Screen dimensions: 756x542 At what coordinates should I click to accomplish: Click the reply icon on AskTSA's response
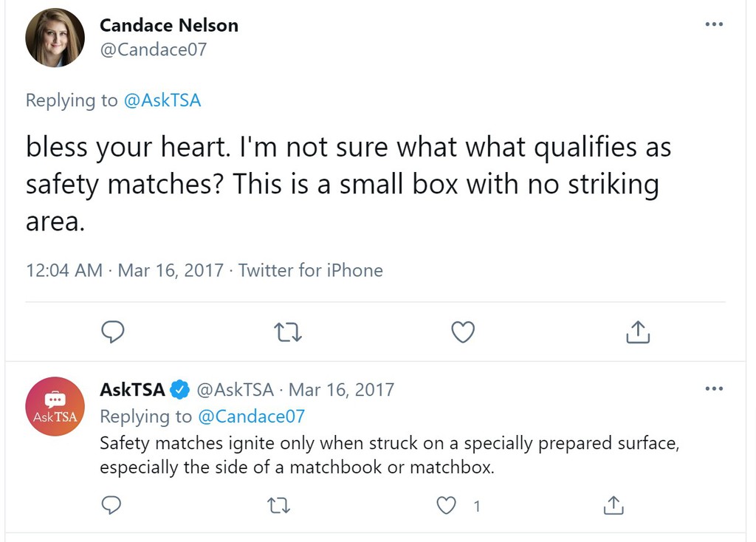[x=111, y=505]
